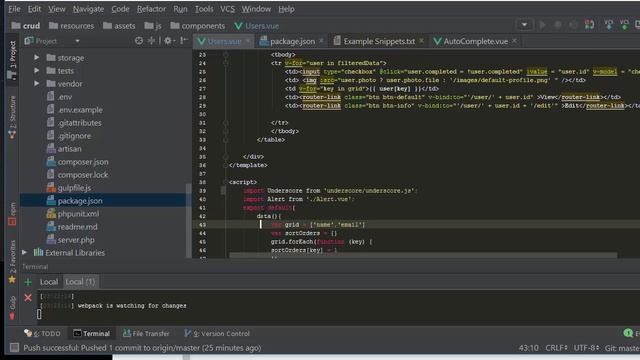This screenshot has height=360, width=640.
Task: Click the crud breadcrumb folder
Action: (x=26, y=26)
